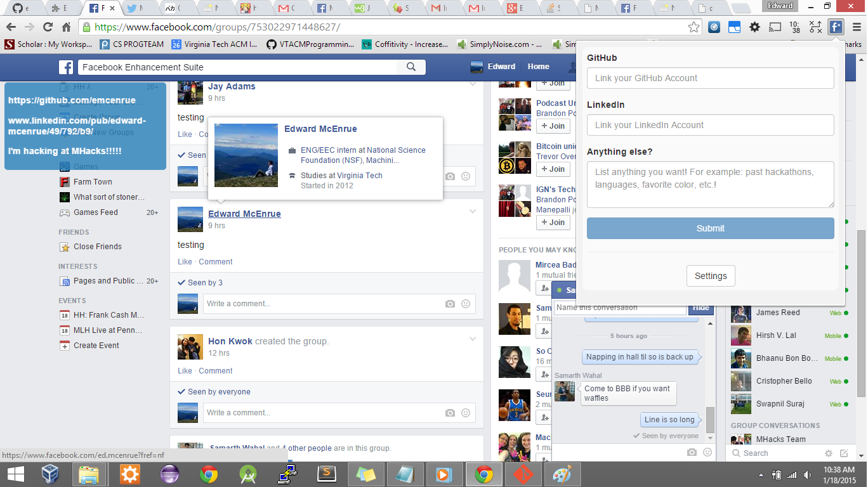Click the Anything else text area
Image resolution: width=868 pixels, height=487 pixels.
point(710,185)
